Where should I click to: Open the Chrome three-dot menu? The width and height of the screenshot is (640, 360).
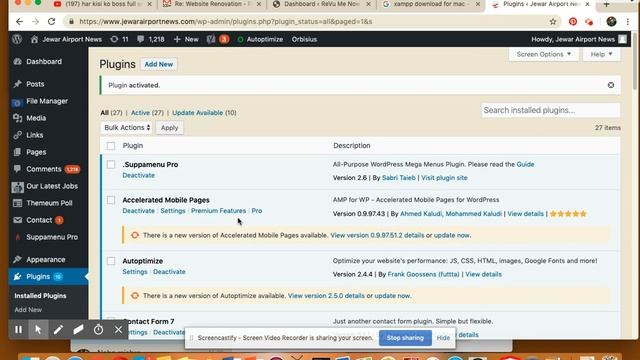627,22
